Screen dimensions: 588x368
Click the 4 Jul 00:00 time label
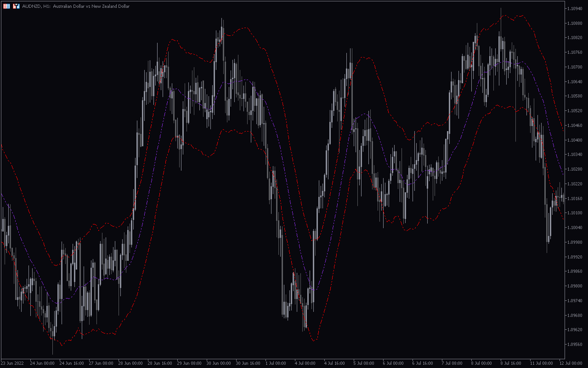coord(305,363)
